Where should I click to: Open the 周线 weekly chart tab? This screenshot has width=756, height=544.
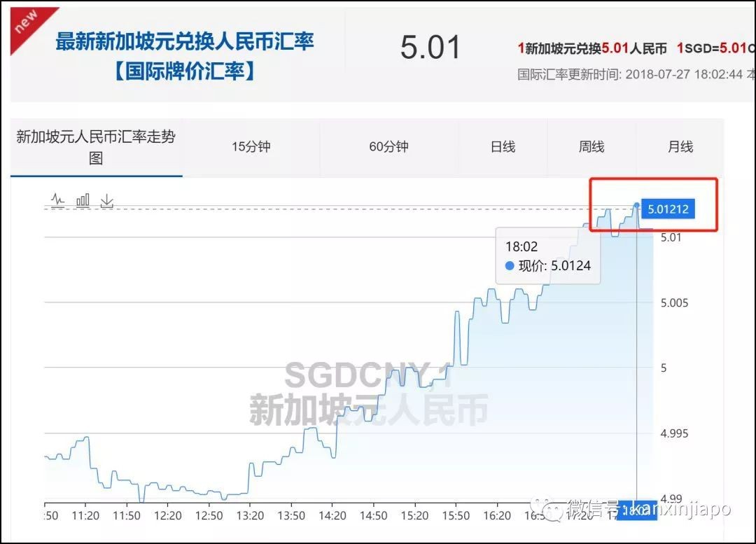[x=591, y=147]
